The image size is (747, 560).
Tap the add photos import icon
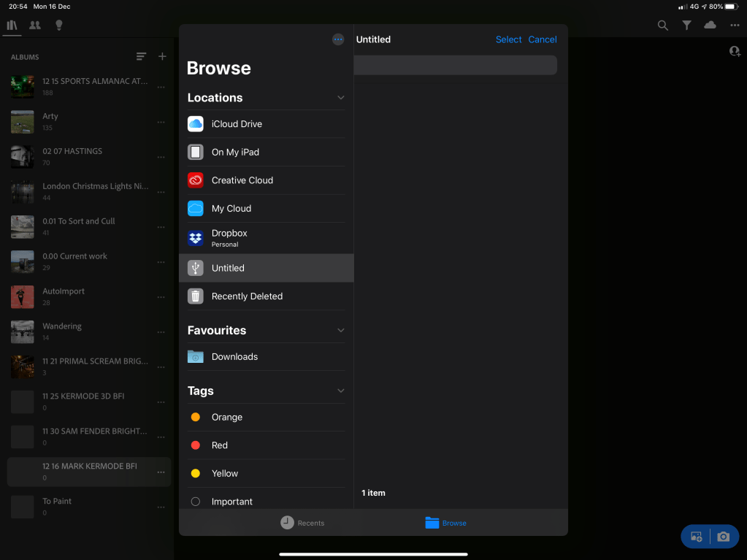[x=696, y=537]
